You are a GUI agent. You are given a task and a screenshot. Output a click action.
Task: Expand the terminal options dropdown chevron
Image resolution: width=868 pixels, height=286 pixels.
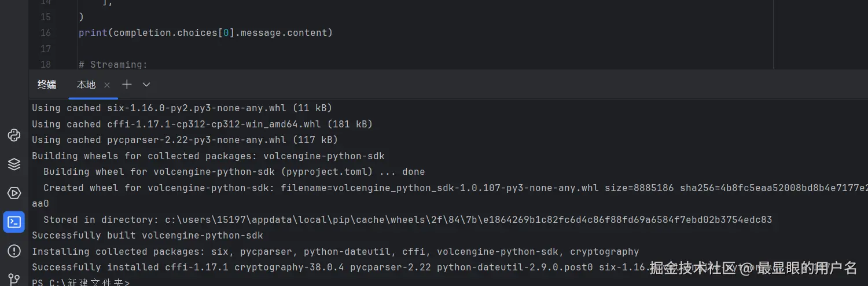pos(146,85)
